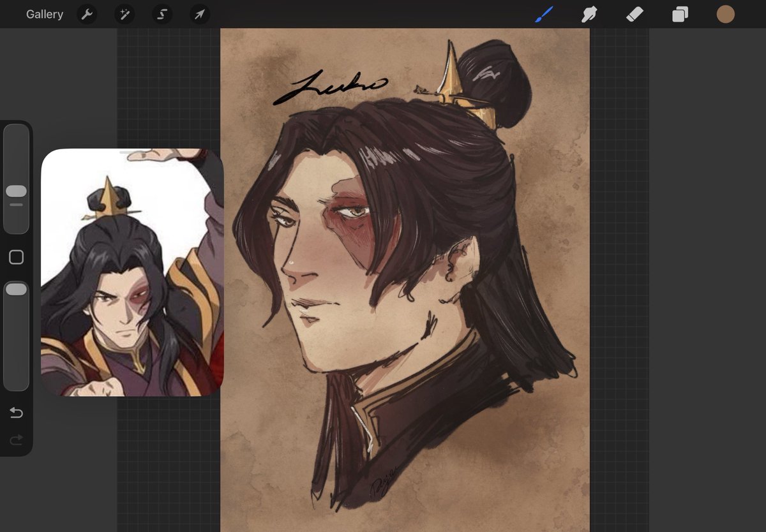Viewport: 766px width, 532px height.
Task: Tap the square modify button in sidebar
Action: [16, 257]
